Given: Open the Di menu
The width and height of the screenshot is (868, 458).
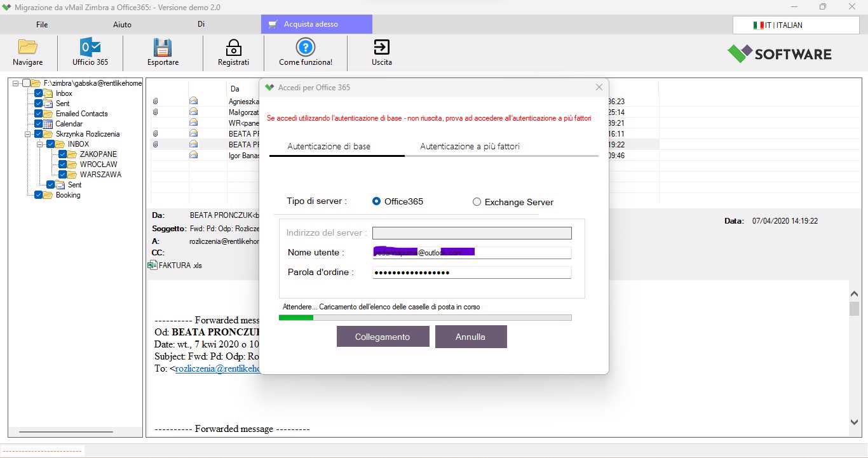Looking at the screenshot, I should (x=201, y=24).
